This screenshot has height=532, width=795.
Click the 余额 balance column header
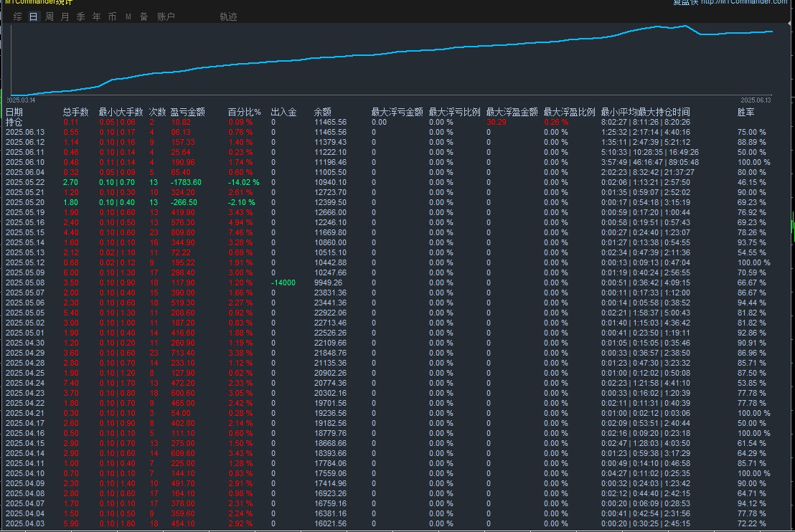pyautogui.click(x=323, y=112)
